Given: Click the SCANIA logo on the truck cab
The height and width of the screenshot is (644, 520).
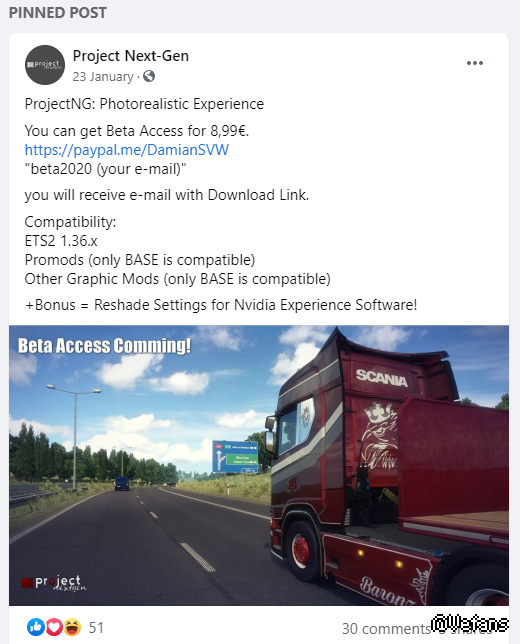Looking at the screenshot, I should (382, 377).
